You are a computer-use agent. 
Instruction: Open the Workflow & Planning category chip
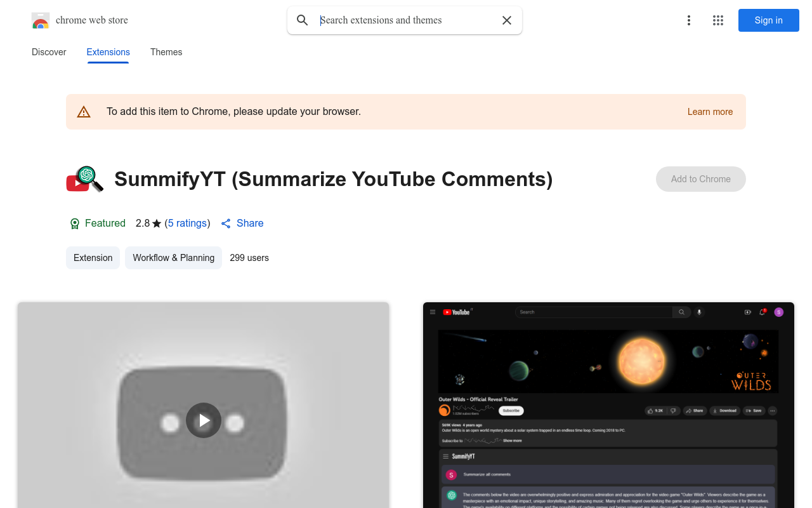click(x=173, y=258)
